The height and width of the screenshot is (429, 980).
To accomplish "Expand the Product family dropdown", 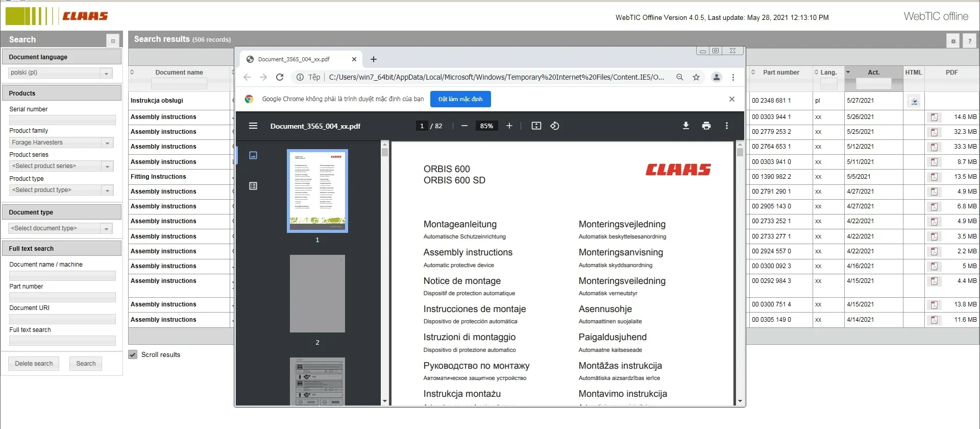I will click(107, 143).
